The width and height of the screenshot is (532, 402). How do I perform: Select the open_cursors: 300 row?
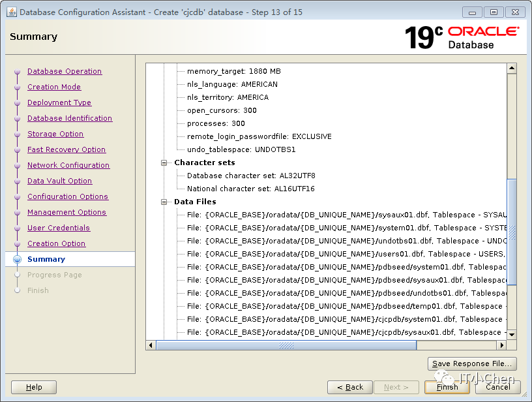[x=222, y=110]
